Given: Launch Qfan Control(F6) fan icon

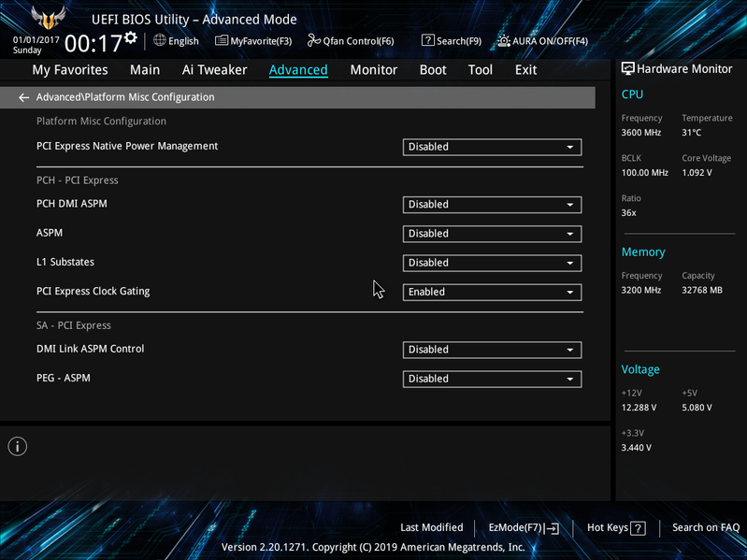Looking at the screenshot, I should pos(313,40).
